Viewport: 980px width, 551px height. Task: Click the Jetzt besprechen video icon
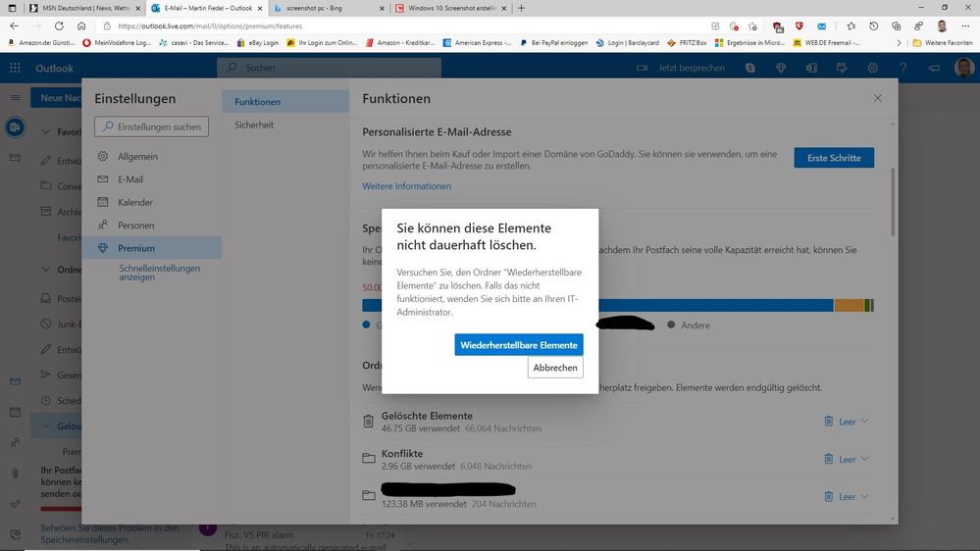tap(642, 68)
